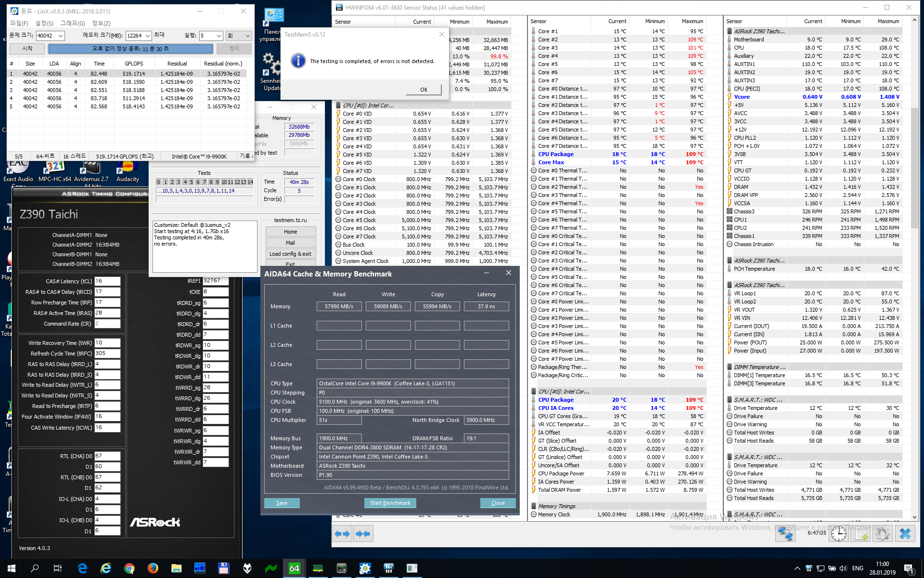This screenshot has width=924, height=578.
Task: Close sensors with blue X icon
Action: tap(905, 534)
